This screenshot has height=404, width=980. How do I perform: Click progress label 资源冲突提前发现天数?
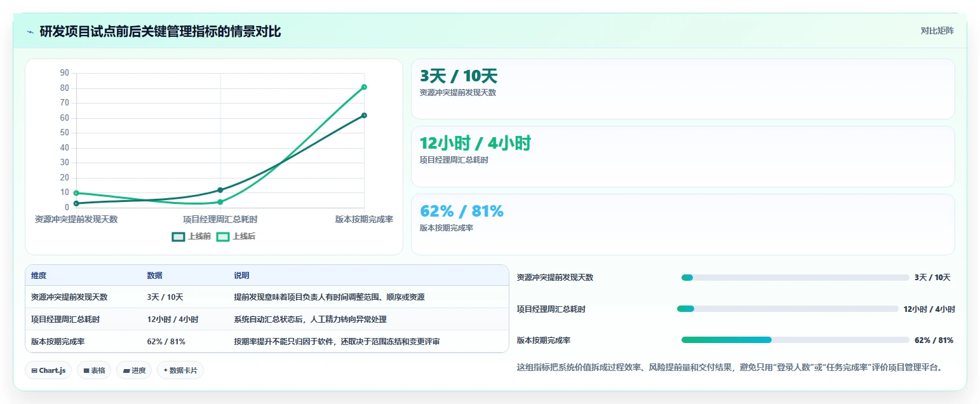pos(555,278)
